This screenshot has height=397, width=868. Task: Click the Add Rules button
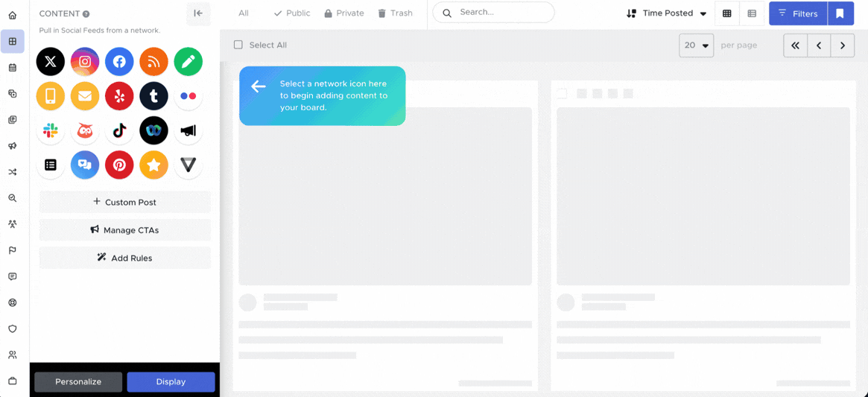coord(125,258)
